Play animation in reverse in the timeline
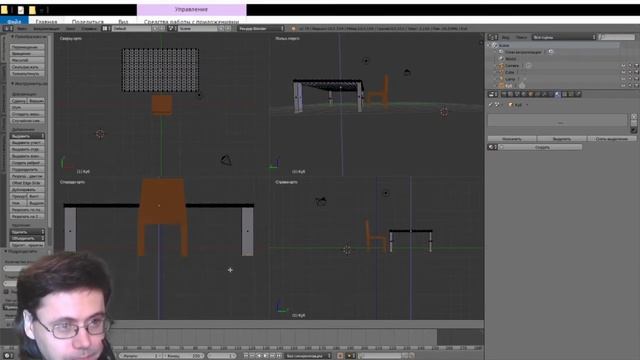 pos(259,356)
